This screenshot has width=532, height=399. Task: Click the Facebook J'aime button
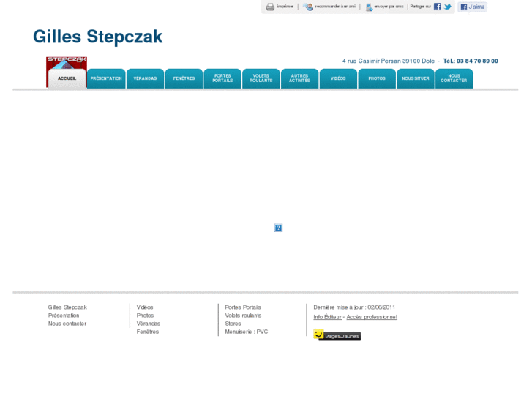point(472,7)
